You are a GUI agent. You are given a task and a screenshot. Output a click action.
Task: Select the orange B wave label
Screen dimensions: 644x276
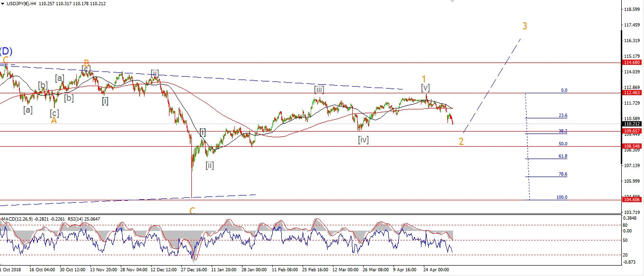coord(87,62)
